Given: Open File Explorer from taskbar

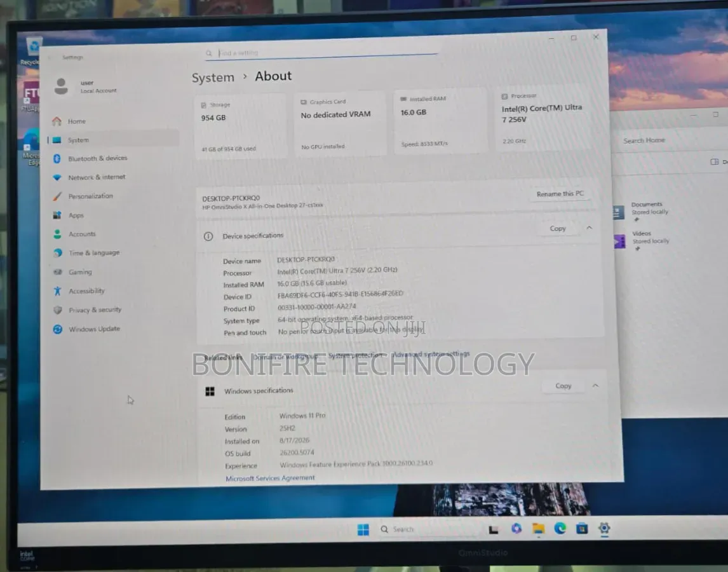Looking at the screenshot, I should [x=539, y=529].
